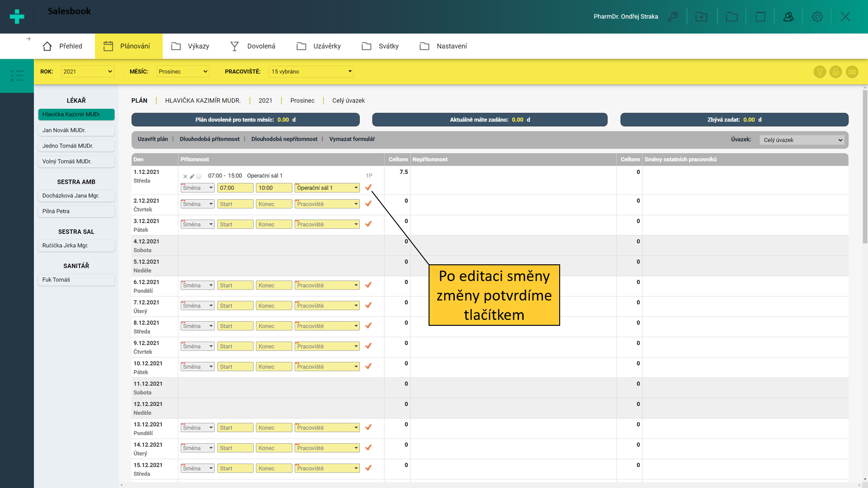The width and height of the screenshot is (868, 488).
Task: Open the Úvazek Celý úvazek dropdown
Action: (x=802, y=140)
